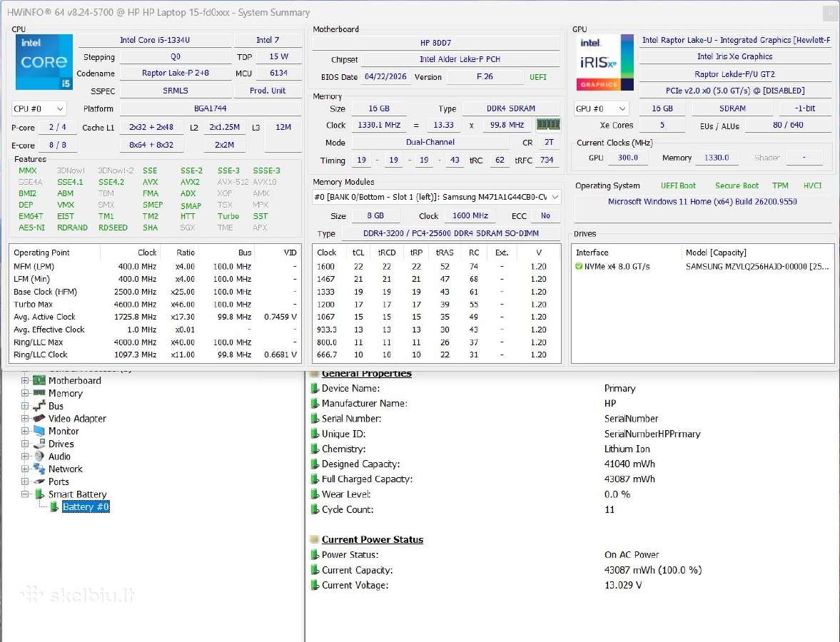Click the 666.7 memory timing row
This screenshot has height=642, width=840.
click(x=436, y=355)
